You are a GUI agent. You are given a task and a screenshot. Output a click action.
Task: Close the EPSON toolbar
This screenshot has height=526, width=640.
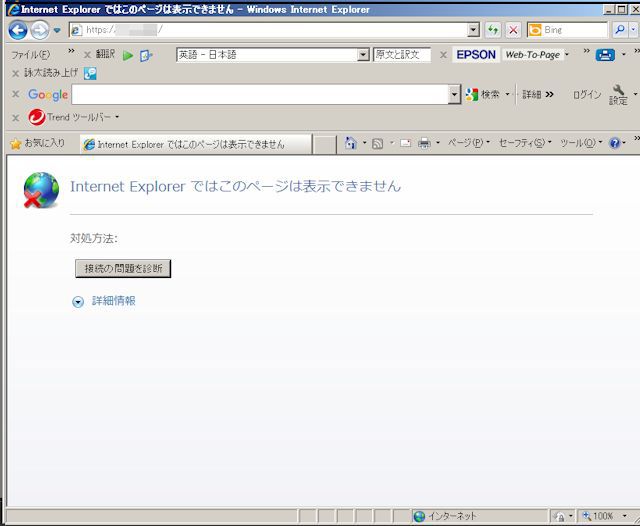pyautogui.click(x=443, y=55)
